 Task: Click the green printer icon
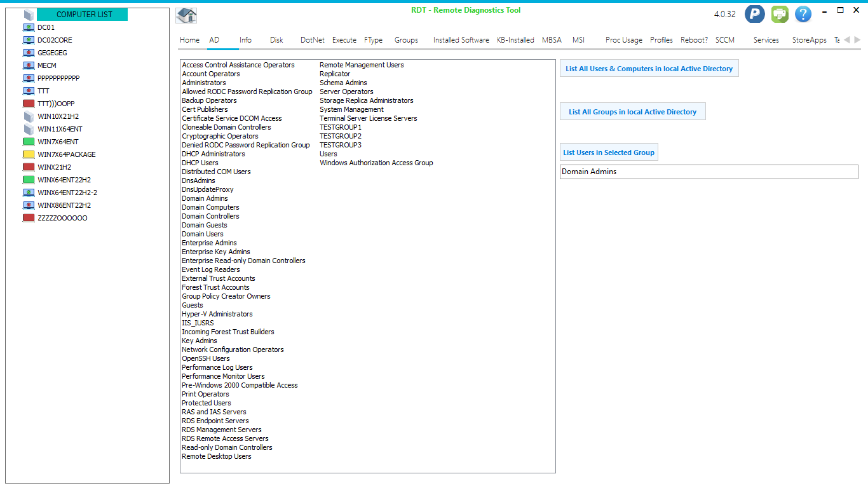click(x=780, y=14)
